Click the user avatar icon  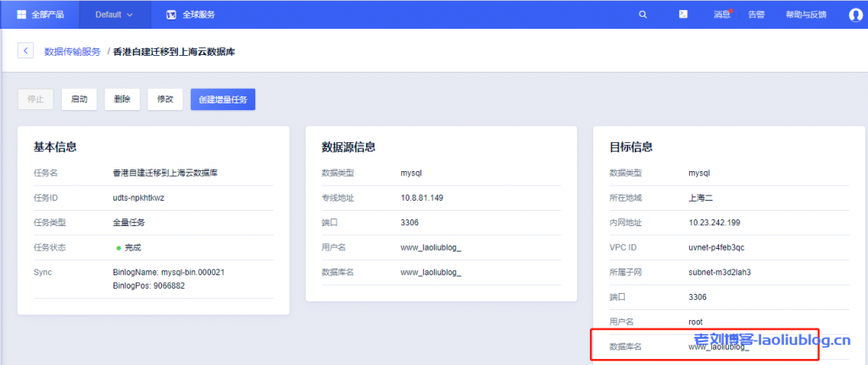coord(855,14)
